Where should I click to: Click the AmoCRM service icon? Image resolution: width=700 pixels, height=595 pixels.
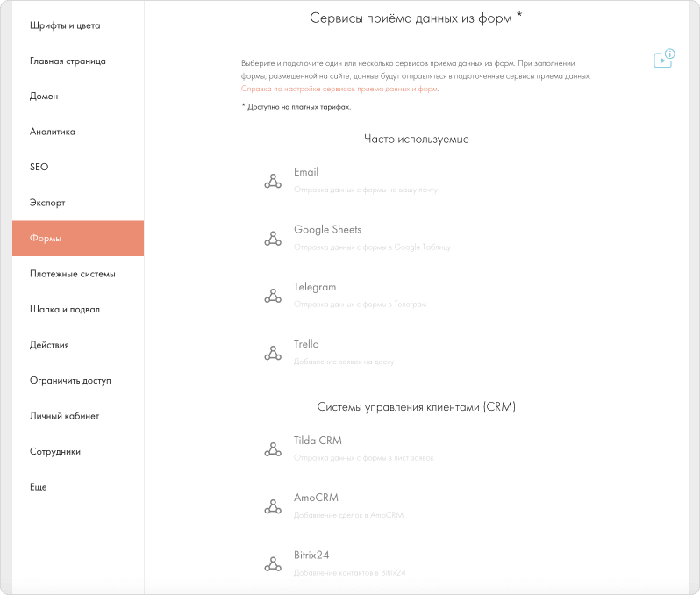click(x=273, y=506)
